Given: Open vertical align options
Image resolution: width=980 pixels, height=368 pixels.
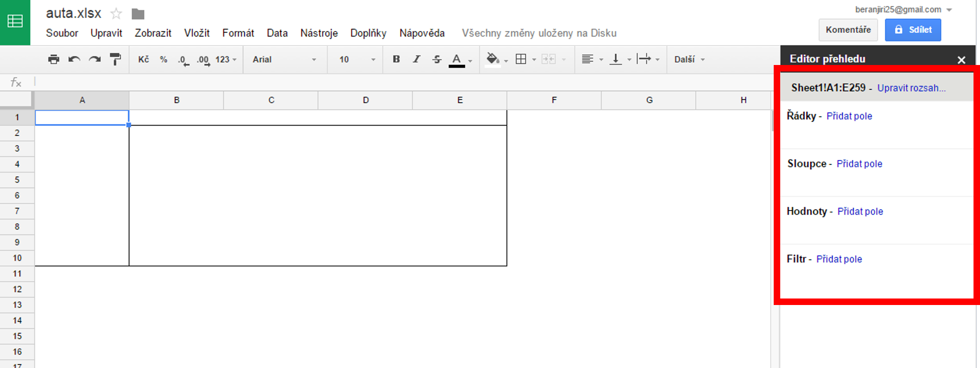Looking at the screenshot, I should (621, 59).
